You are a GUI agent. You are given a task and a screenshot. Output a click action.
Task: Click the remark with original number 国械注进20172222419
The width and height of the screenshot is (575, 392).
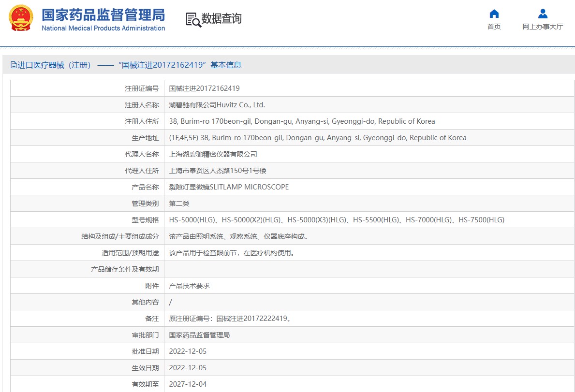[230, 319]
